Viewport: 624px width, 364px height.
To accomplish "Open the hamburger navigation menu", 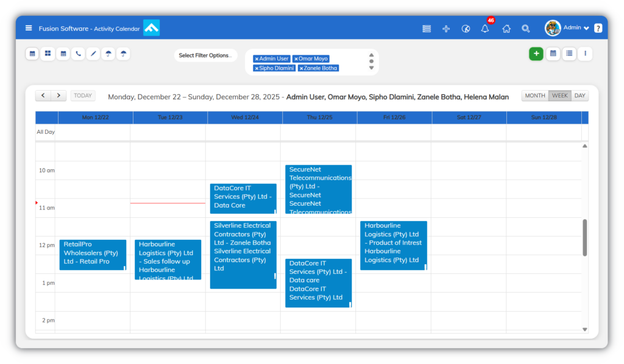I will point(29,28).
